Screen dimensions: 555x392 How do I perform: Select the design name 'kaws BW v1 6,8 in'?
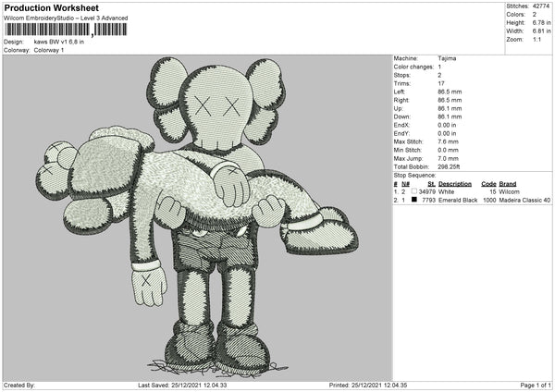click(59, 42)
